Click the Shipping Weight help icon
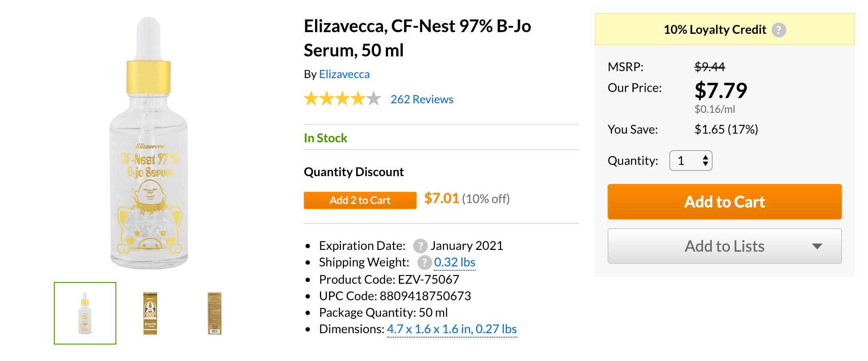Screen dimensions: 868x361 [424, 263]
